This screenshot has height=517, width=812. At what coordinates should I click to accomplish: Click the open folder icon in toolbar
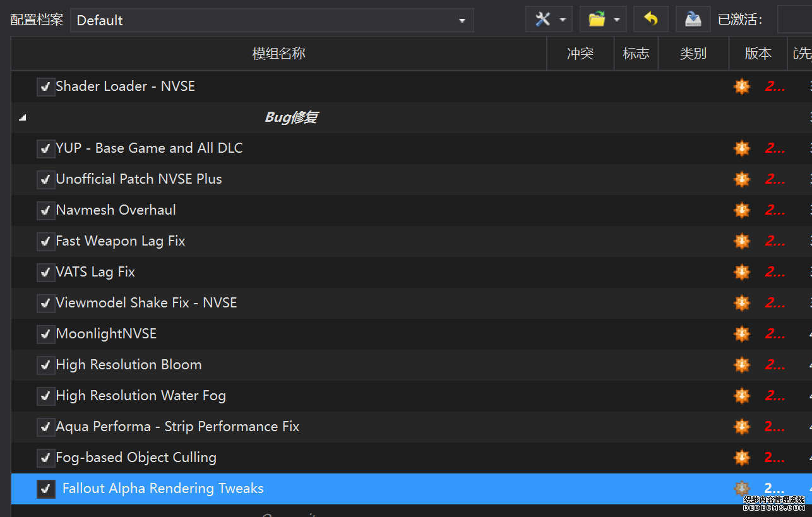pos(597,20)
